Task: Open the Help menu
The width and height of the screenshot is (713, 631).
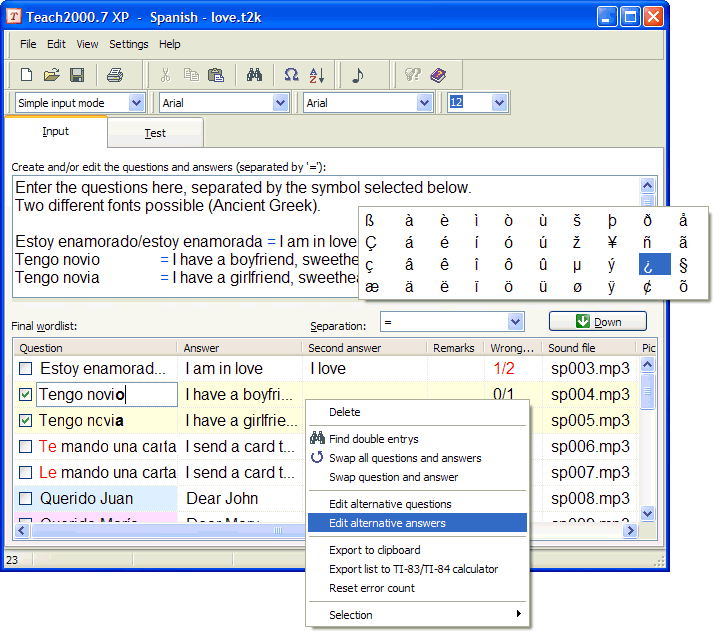Action: 170,44
